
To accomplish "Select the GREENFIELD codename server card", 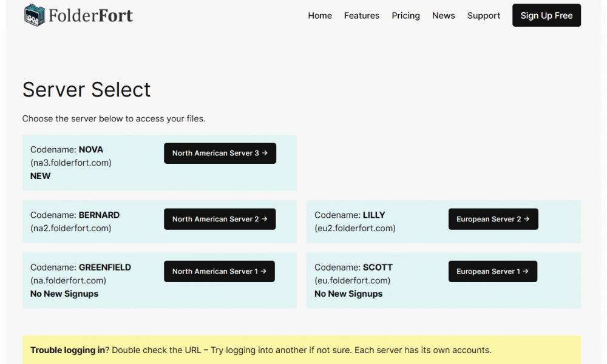I will [x=160, y=280].
